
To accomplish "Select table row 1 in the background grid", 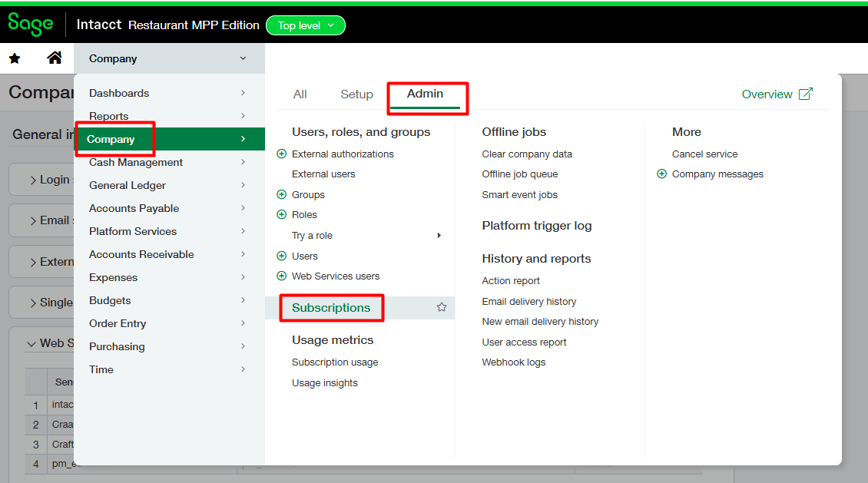I will tap(36, 405).
